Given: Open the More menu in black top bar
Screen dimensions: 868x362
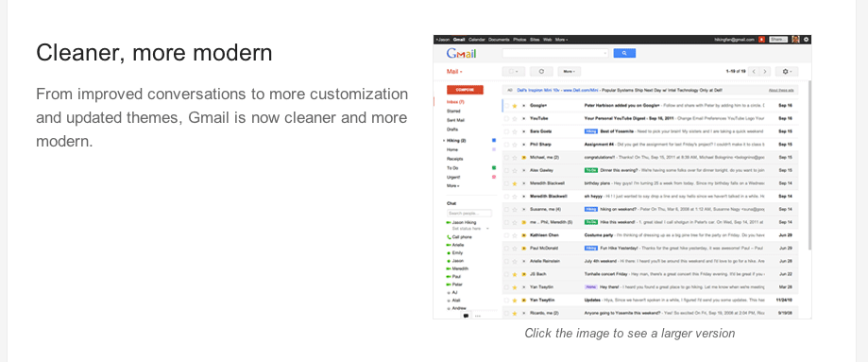Looking at the screenshot, I should point(561,40).
